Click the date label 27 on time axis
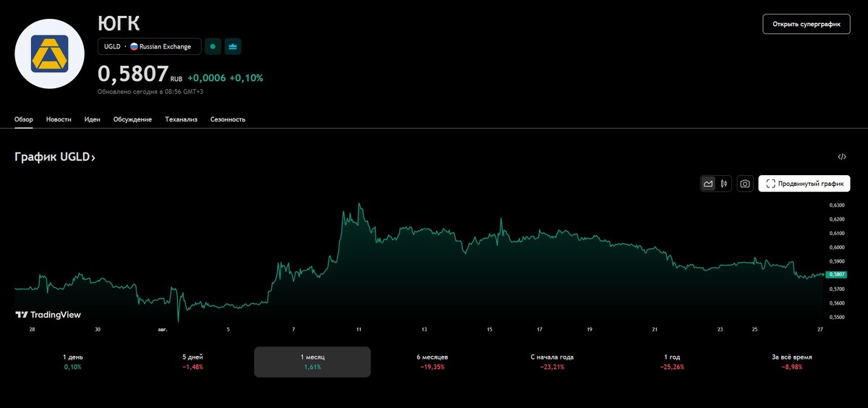This screenshot has height=408, width=868. 820,329
